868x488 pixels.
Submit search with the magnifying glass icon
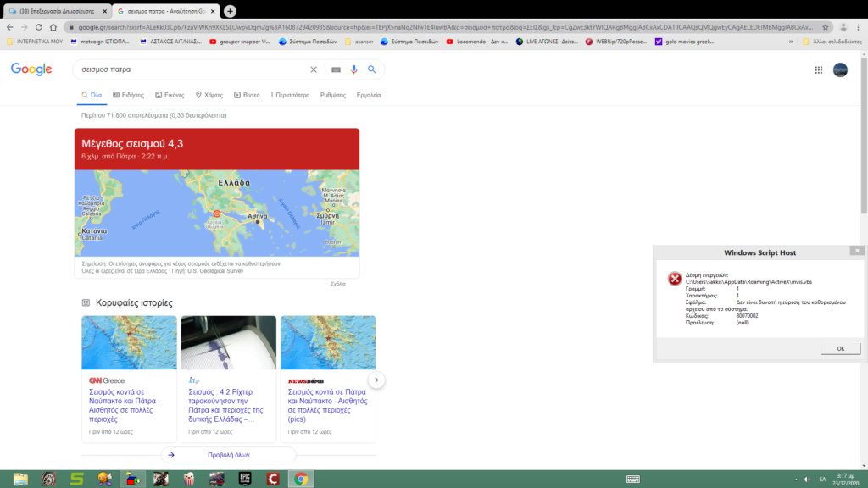371,69
